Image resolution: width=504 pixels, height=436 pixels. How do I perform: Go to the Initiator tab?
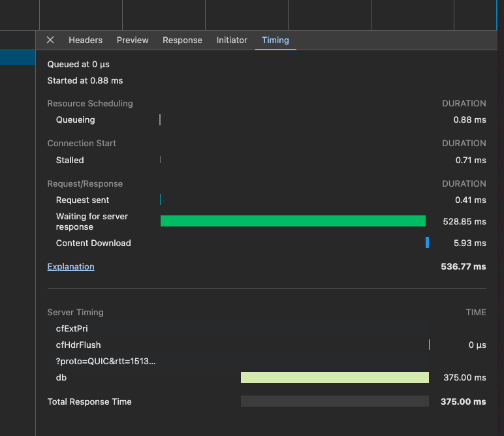232,40
